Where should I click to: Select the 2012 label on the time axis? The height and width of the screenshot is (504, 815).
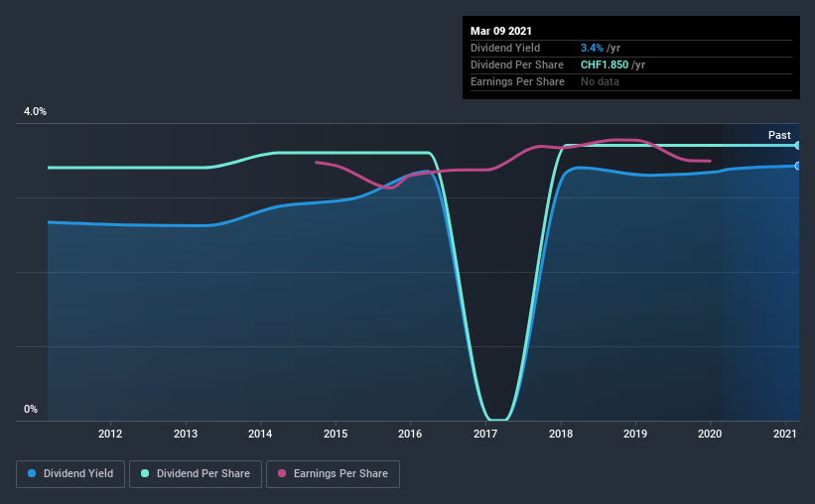(110, 434)
